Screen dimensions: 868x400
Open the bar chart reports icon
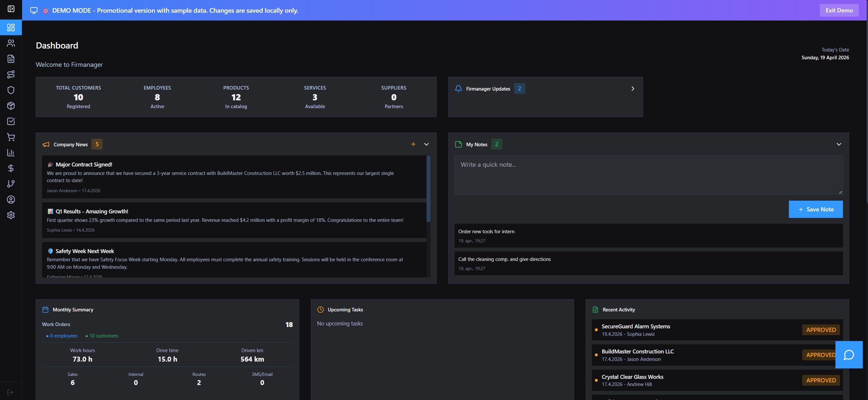[x=11, y=153]
